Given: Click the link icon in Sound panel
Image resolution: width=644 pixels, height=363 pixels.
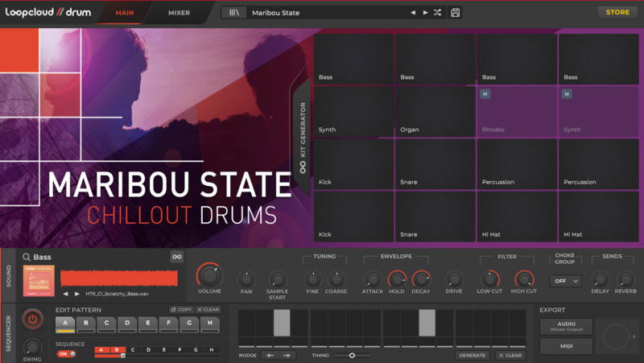Looking at the screenshot, I should (176, 257).
